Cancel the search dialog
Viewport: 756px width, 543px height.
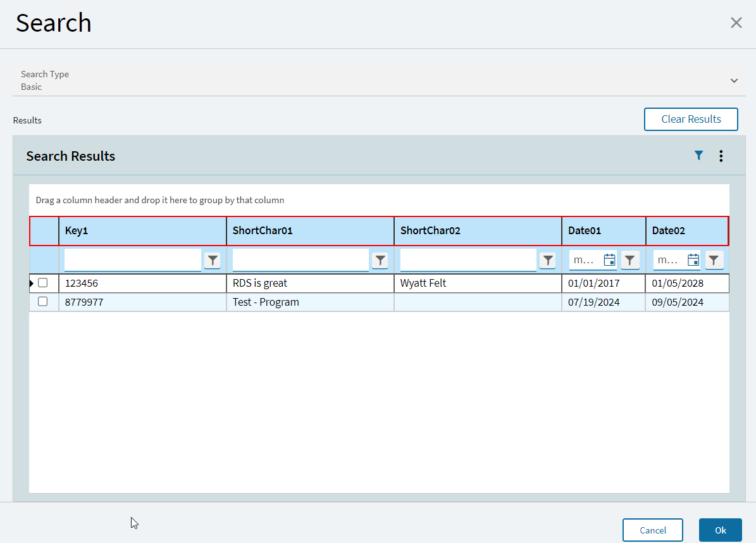point(652,530)
